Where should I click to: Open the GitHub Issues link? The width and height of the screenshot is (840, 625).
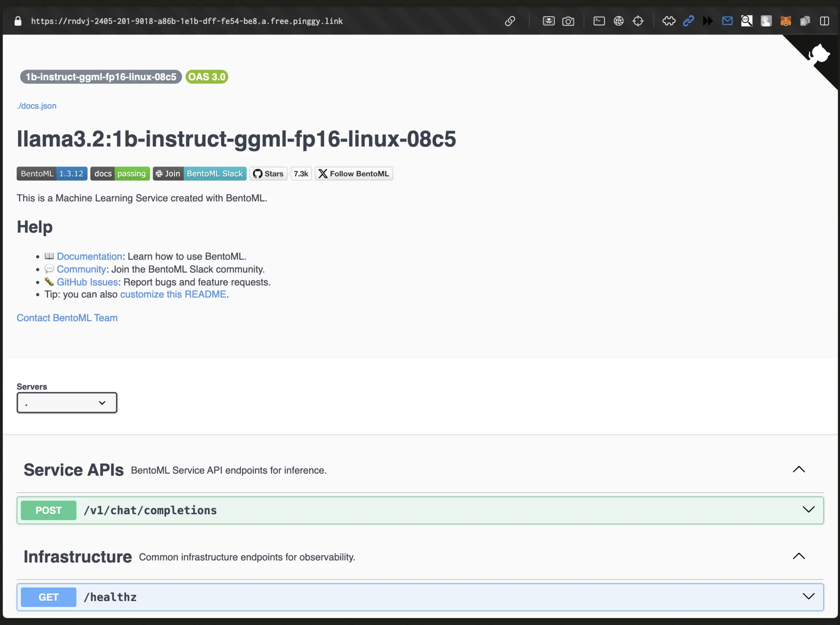click(x=87, y=282)
